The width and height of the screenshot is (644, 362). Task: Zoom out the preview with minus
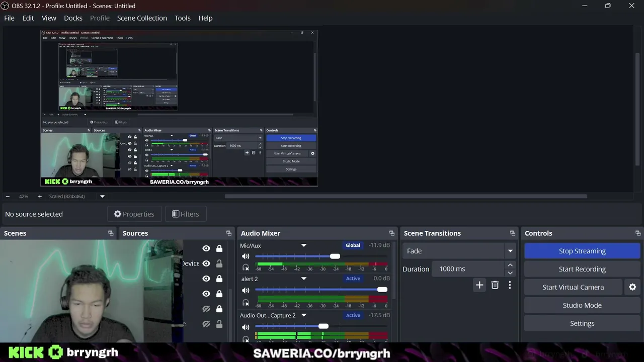coord(8,197)
